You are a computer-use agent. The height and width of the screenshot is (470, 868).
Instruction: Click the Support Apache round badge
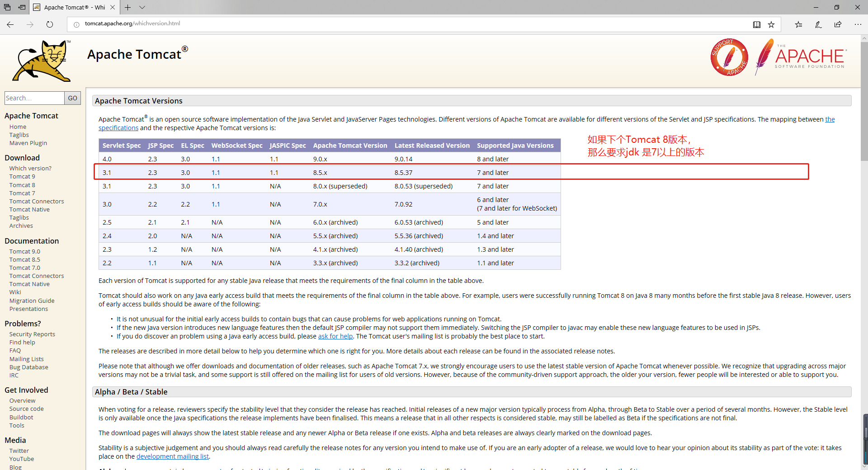(729, 57)
